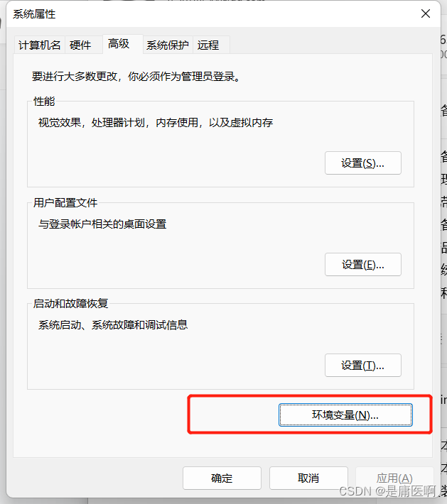Cancel with the 取消 button
This screenshot has width=447, height=504.
click(308, 478)
